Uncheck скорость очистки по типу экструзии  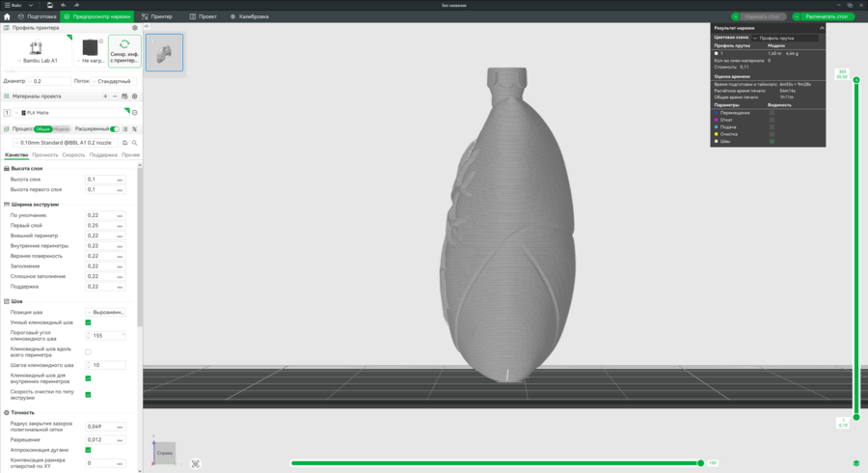click(88, 395)
